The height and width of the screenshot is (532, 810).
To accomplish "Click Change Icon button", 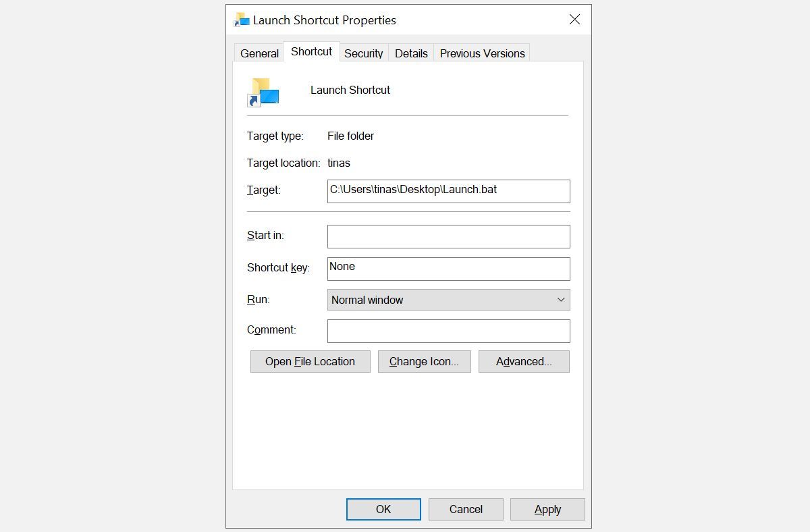I will pos(424,361).
